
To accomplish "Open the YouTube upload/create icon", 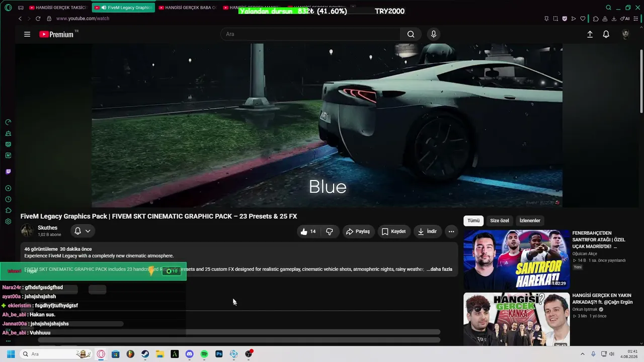I will (x=590, y=34).
